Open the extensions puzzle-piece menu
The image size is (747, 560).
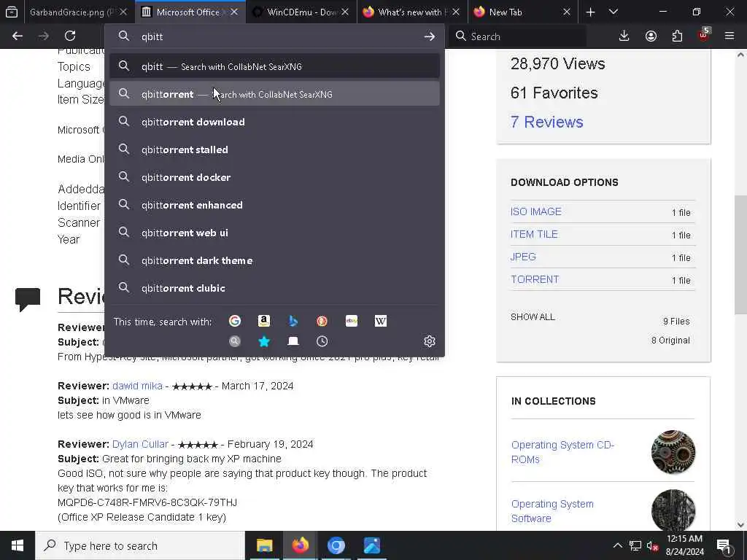tap(677, 36)
